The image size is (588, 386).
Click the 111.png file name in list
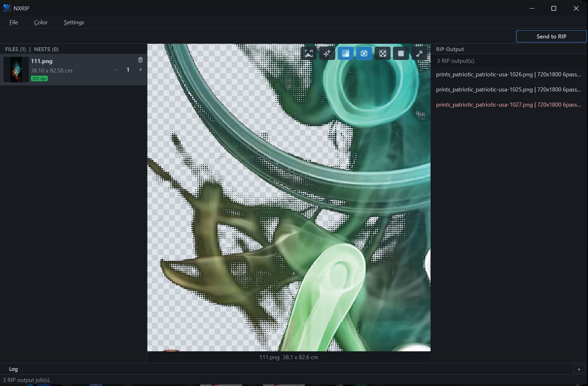coord(42,61)
